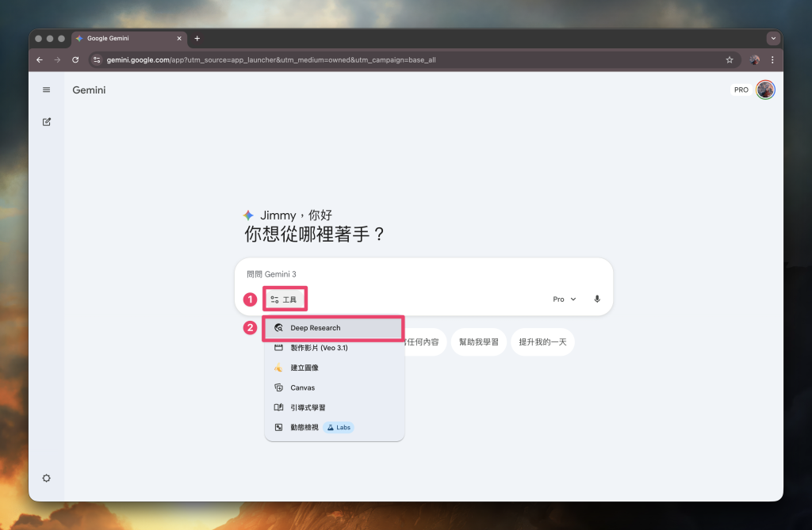Click the tab search chevron top right
The image size is (812, 530).
773,37
